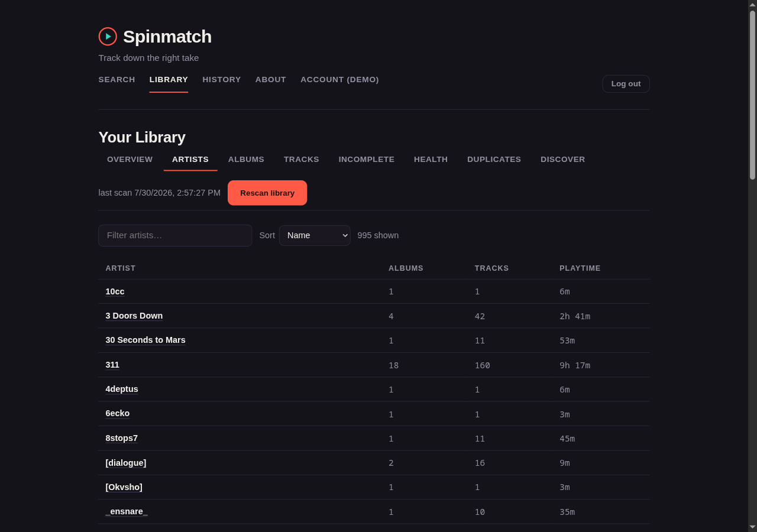Click the 2h 41m playtime cell
Screen dimensions: 757x532
tap(575, 316)
